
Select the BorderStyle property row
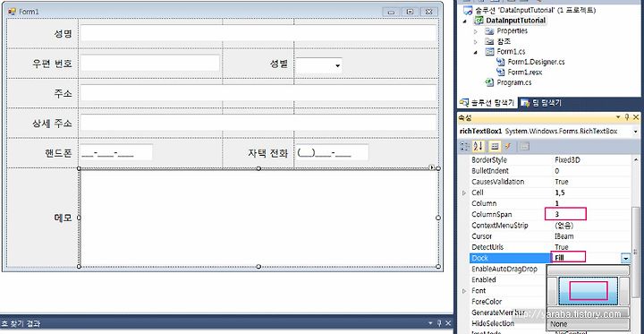pyautogui.click(x=550, y=160)
